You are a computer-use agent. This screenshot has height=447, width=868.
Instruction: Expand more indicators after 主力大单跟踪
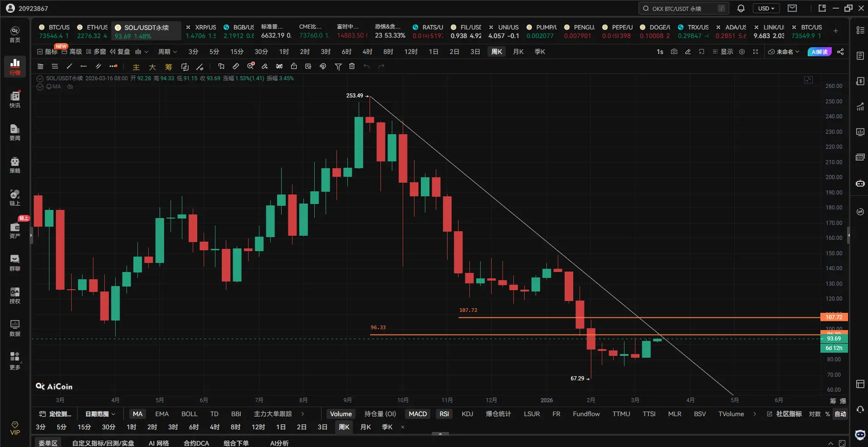pyautogui.click(x=302, y=414)
